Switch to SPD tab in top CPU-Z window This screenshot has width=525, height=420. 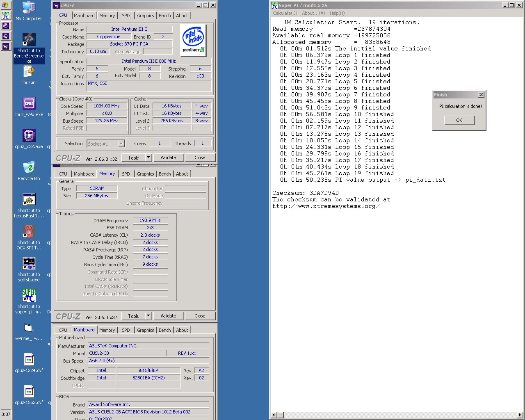click(126, 16)
